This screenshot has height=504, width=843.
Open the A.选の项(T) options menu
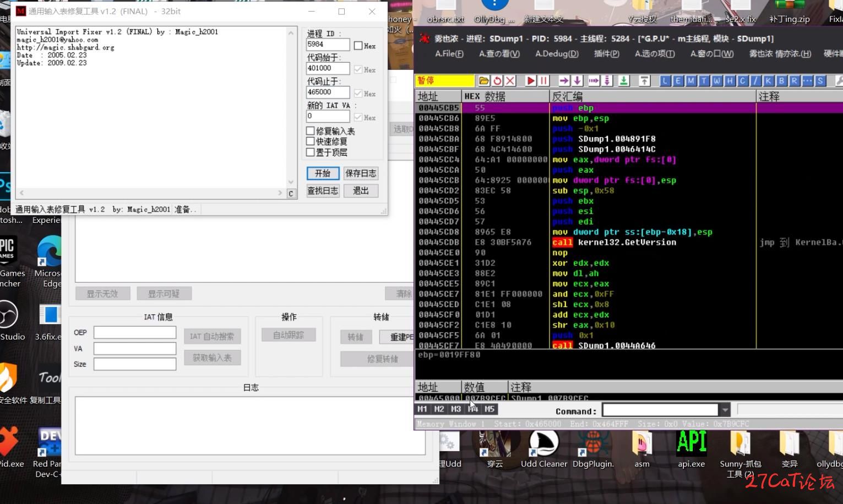(x=655, y=54)
